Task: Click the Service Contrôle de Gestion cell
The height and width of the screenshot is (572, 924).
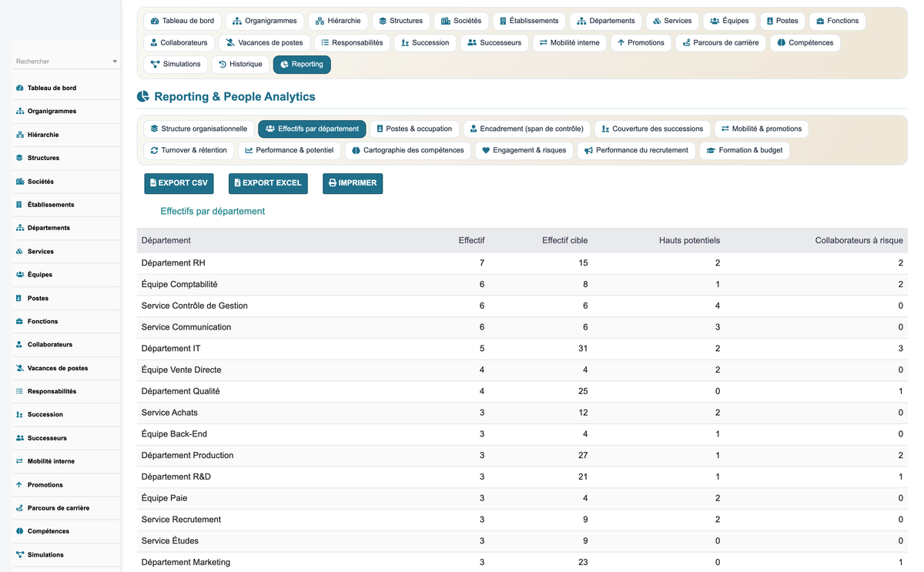Action: (195, 306)
